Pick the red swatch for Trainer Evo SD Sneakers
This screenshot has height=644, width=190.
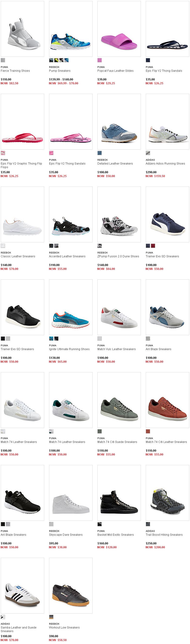(x=153, y=246)
